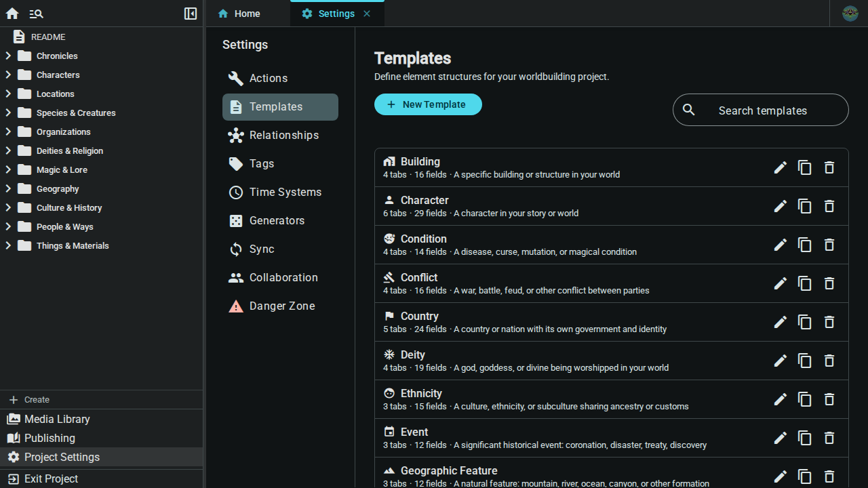
Task: Delete the Building template
Action: coord(829,167)
